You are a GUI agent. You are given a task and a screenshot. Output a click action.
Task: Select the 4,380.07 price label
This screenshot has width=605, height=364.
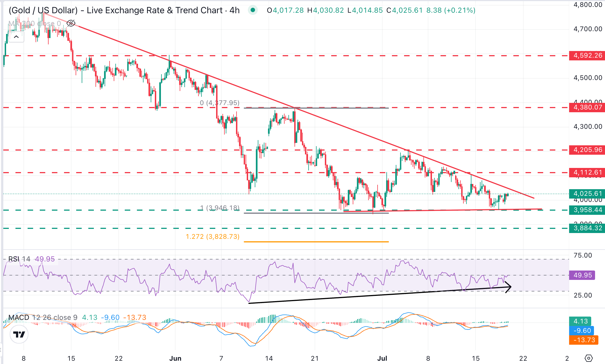pos(587,107)
